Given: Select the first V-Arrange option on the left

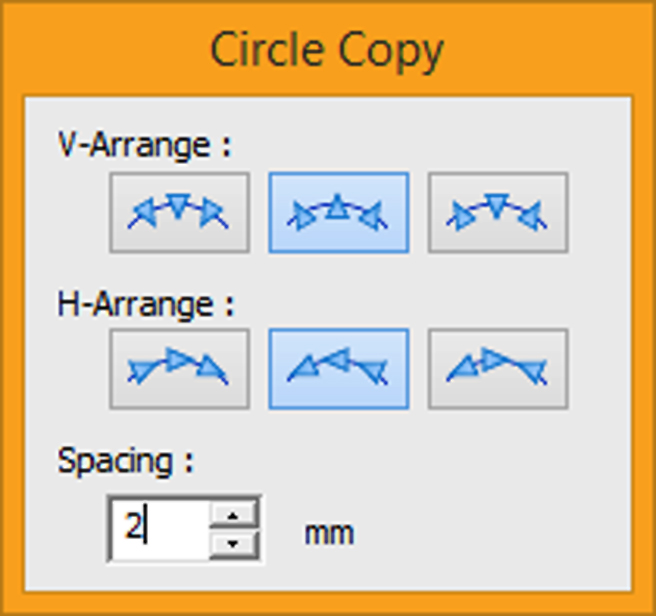Looking at the screenshot, I should [x=179, y=212].
